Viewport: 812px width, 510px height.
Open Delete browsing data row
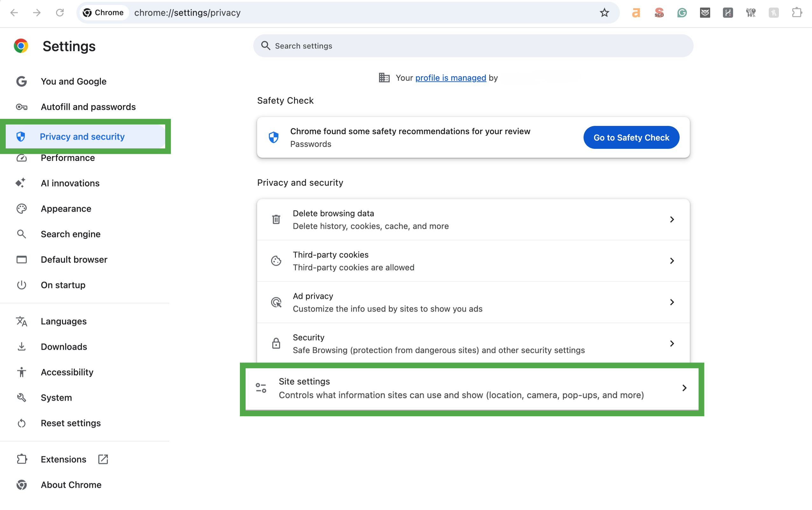pos(473,219)
